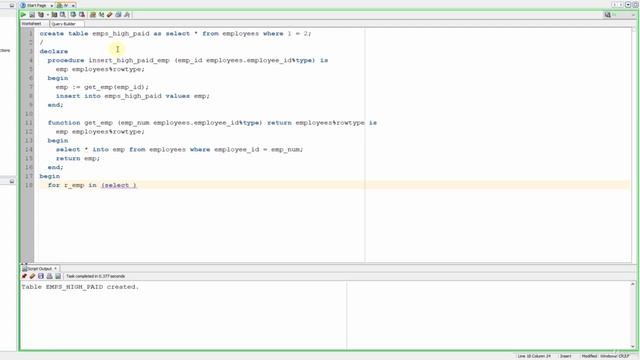This screenshot has height=360, width=640.
Task: Click the 'select * into emp' line
Action: 180,149
